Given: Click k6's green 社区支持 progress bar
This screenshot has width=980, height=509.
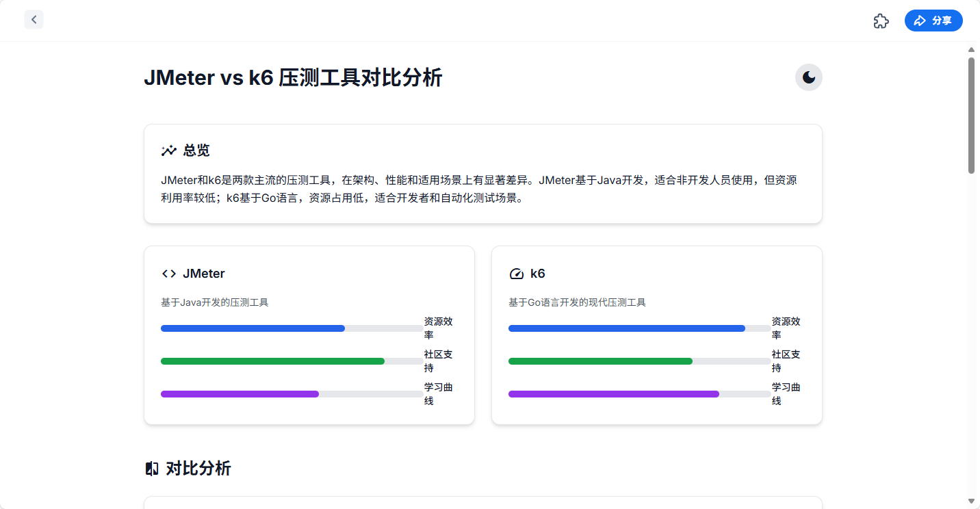Looking at the screenshot, I should [600, 361].
